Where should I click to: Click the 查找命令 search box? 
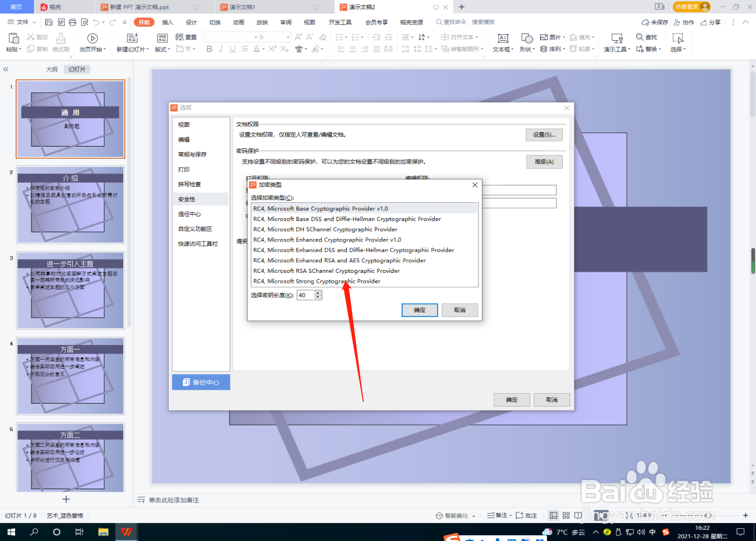466,22
